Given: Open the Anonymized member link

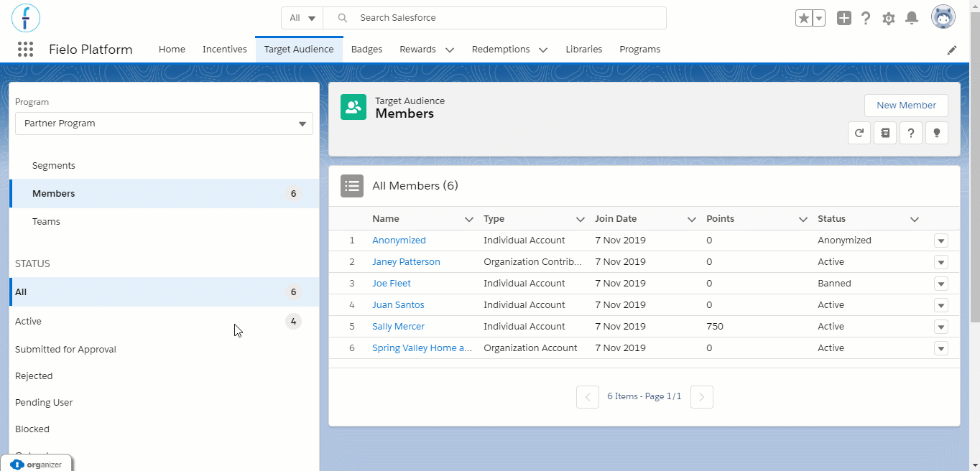Looking at the screenshot, I should pyautogui.click(x=399, y=241).
